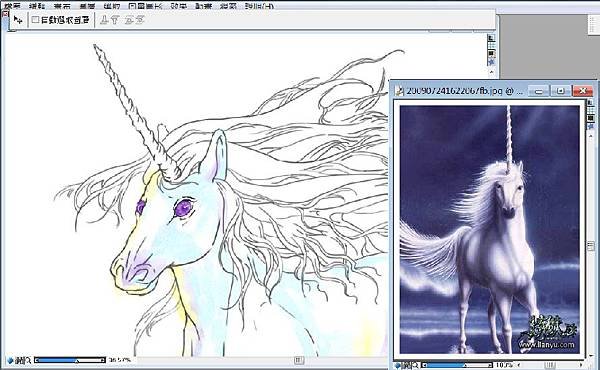Screen dimensions: 600x370
Task: Minimize the reference jpg image window
Action: (x=539, y=91)
